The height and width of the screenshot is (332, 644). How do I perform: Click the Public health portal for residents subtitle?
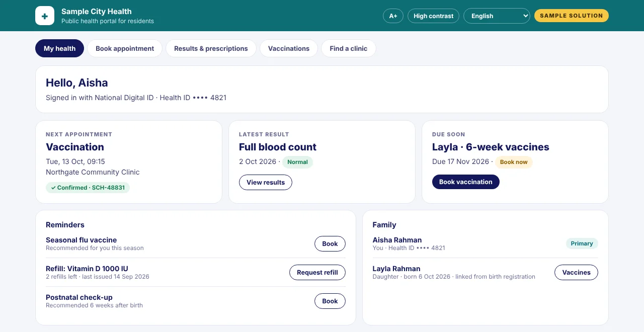point(108,21)
